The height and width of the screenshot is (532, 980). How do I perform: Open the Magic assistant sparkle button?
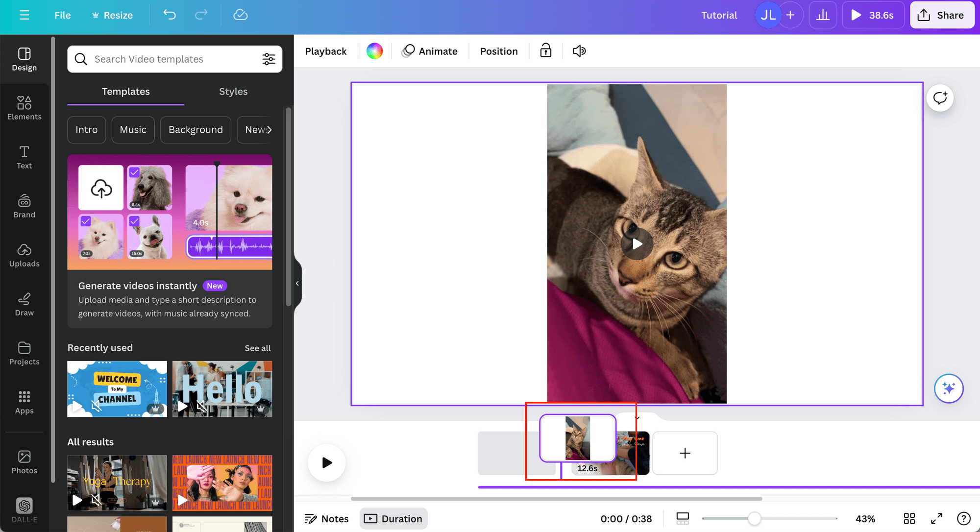[x=949, y=388]
